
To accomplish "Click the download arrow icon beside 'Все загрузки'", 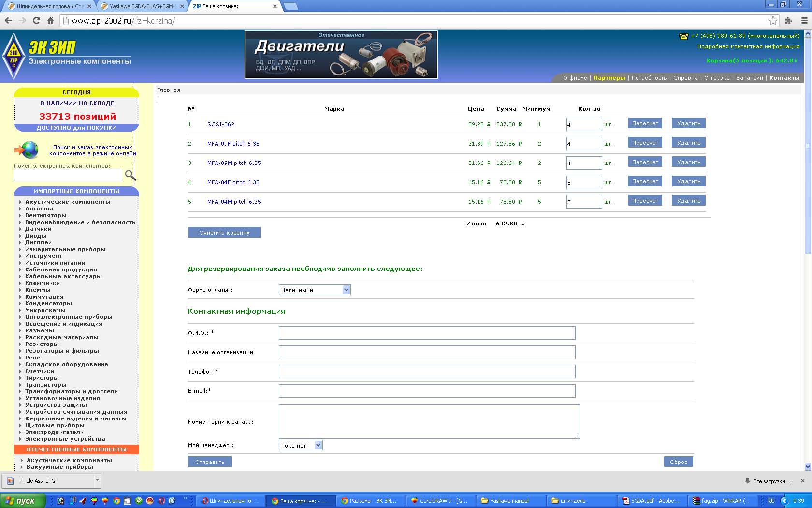I will pos(748,481).
